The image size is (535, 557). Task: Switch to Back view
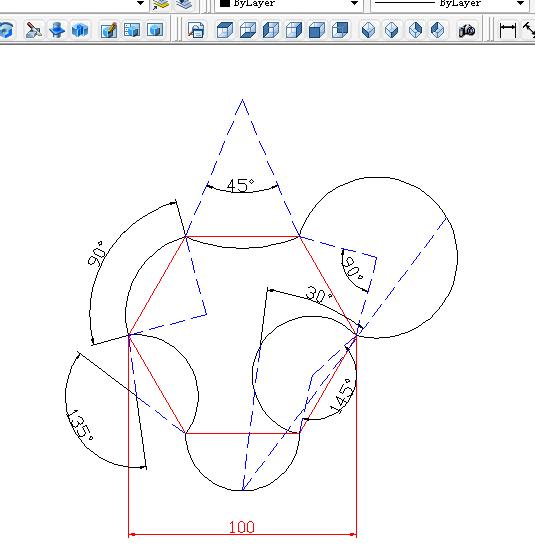(x=340, y=30)
